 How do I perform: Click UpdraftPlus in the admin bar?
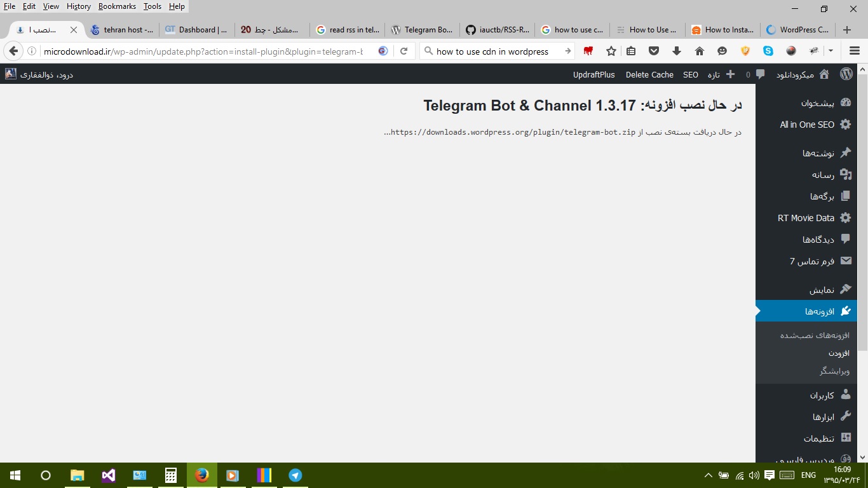pyautogui.click(x=594, y=74)
